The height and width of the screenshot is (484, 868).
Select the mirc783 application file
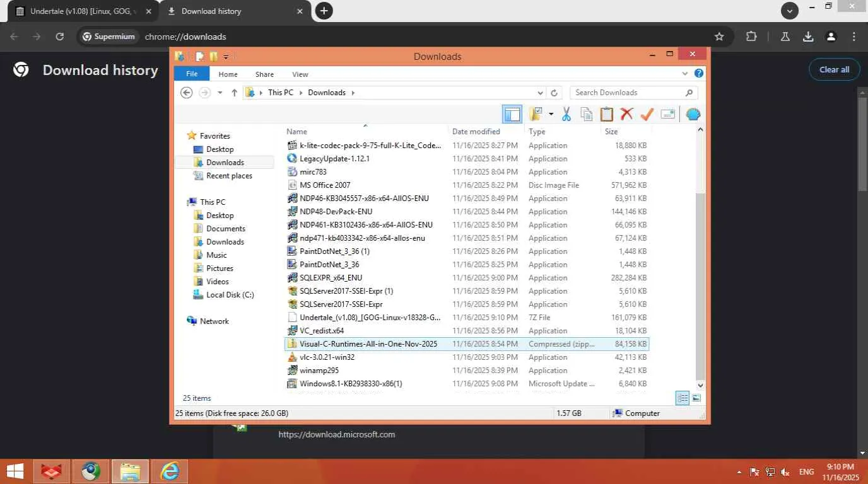pos(466,172)
